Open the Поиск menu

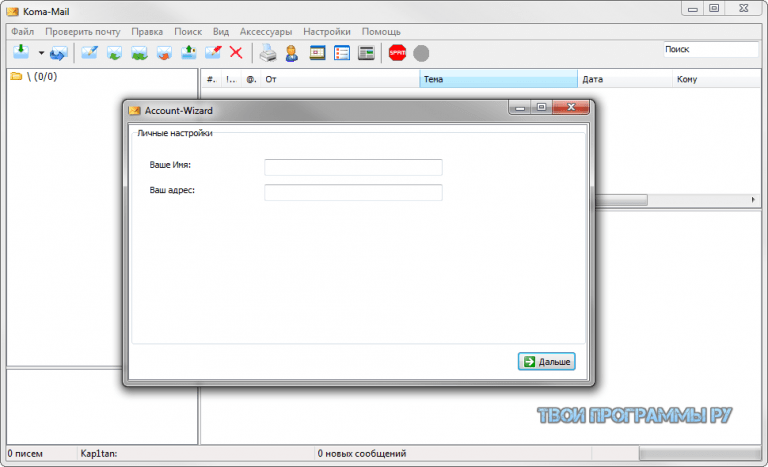coord(188,31)
